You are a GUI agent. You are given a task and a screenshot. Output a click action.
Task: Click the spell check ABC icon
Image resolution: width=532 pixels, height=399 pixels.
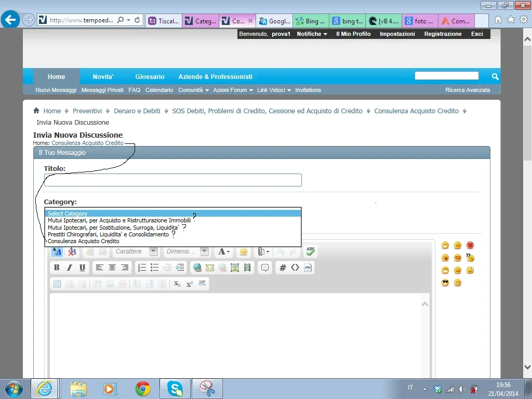pyautogui.click(x=310, y=251)
